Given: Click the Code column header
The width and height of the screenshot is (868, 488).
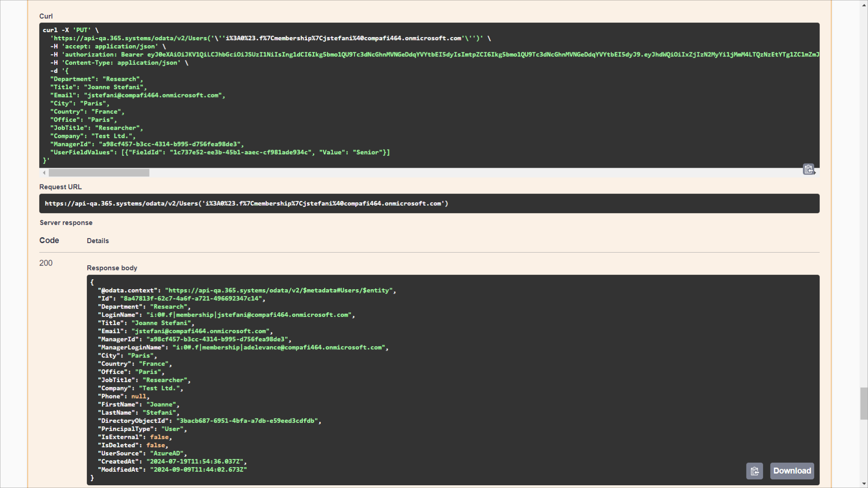Looking at the screenshot, I should (49, 240).
